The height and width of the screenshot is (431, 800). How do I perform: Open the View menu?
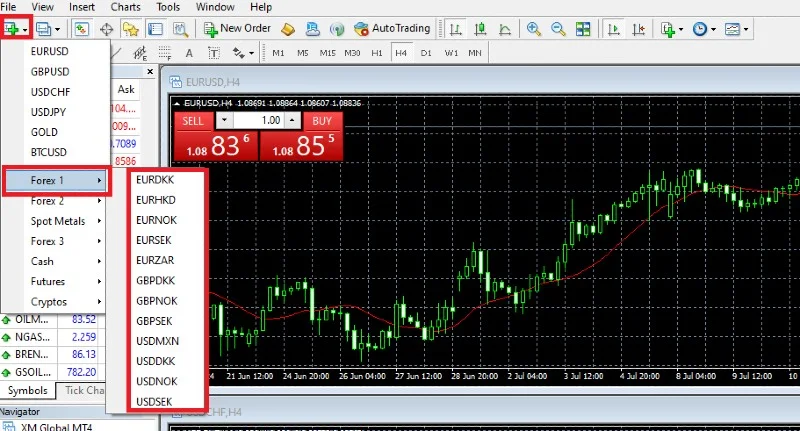click(x=42, y=7)
